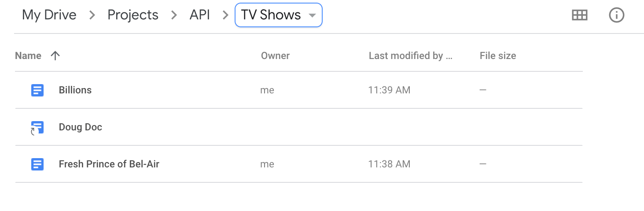
Task: Select the Fresh Prince of Bel-Air row
Action: point(299,164)
